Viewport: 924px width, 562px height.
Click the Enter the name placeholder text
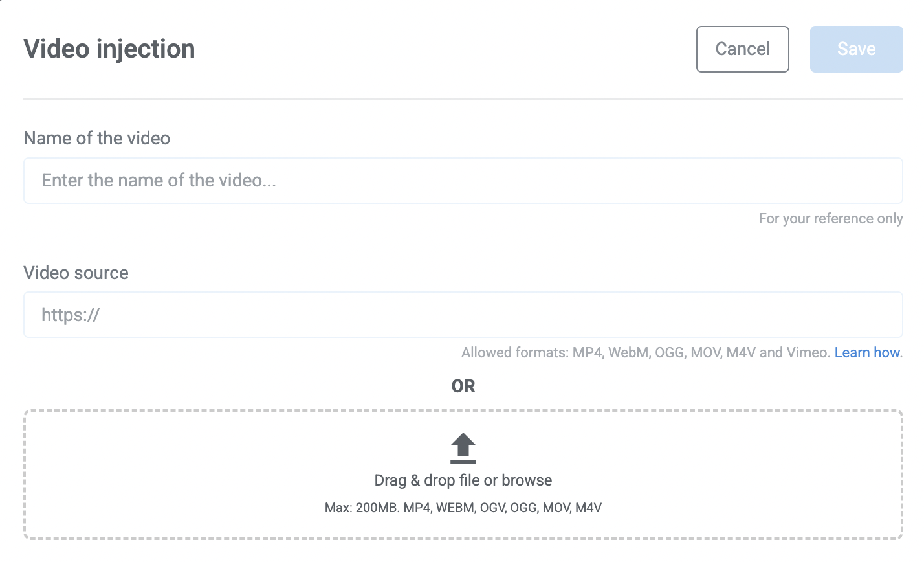158,181
